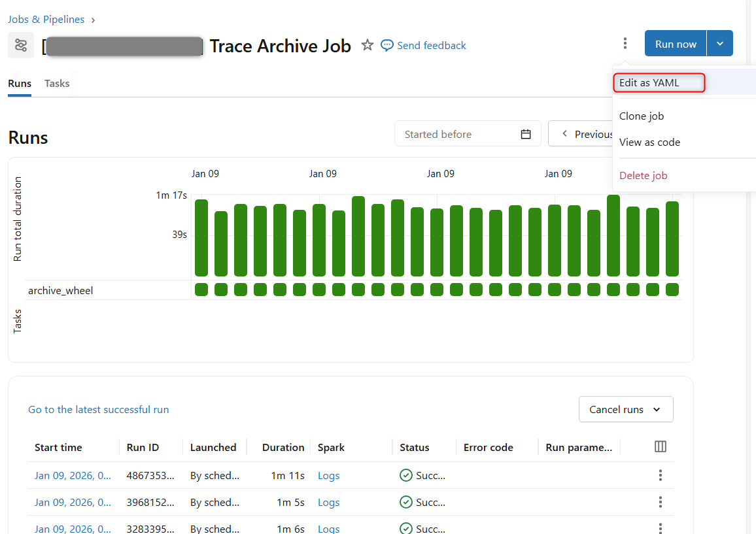Click the first green duration bar in chart
This screenshot has width=756, height=534.
tap(201, 238)
